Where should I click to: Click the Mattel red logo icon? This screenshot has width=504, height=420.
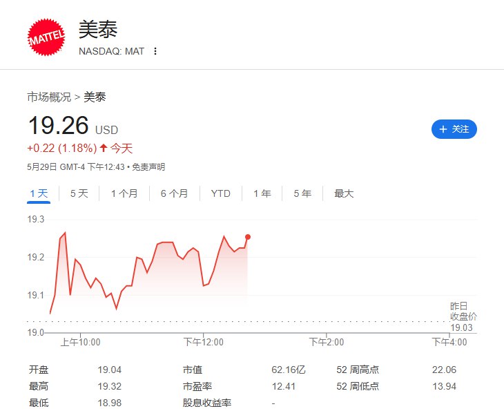[46, 37]
